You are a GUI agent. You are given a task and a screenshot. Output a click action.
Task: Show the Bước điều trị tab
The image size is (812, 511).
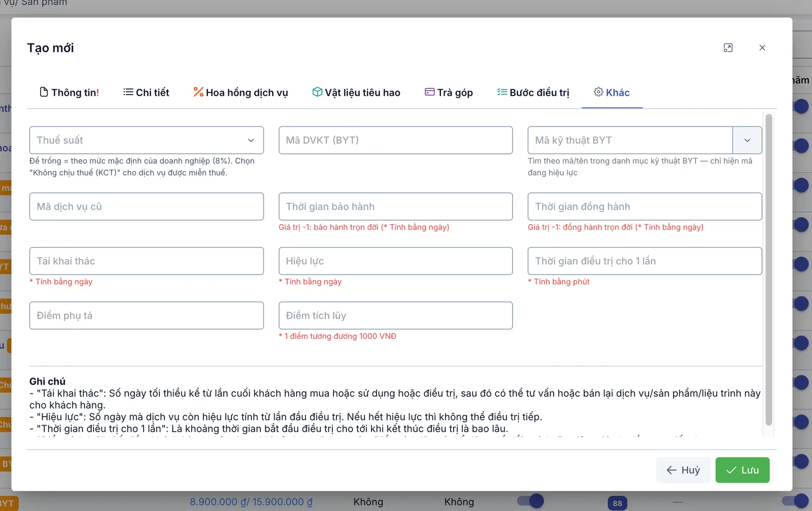[533, 92]
